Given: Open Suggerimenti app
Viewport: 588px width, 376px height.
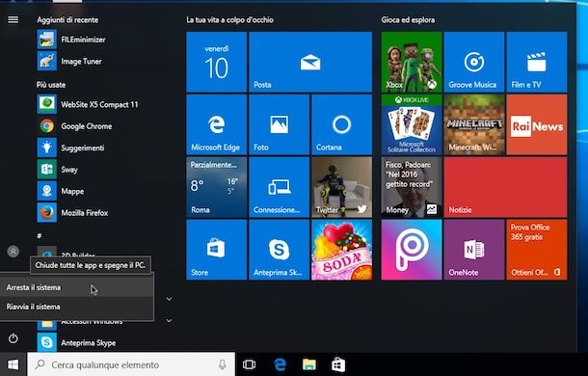Looking at the screenshot, I should coord(71,148).
